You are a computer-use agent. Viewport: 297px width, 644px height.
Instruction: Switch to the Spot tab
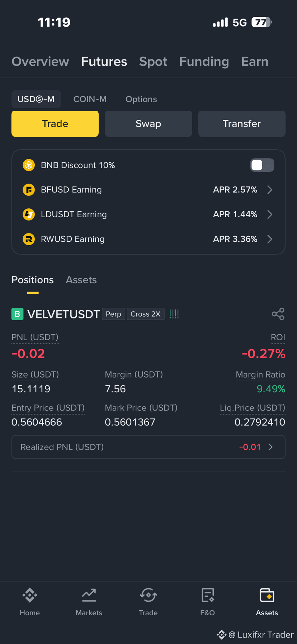[x=153, y=62]
